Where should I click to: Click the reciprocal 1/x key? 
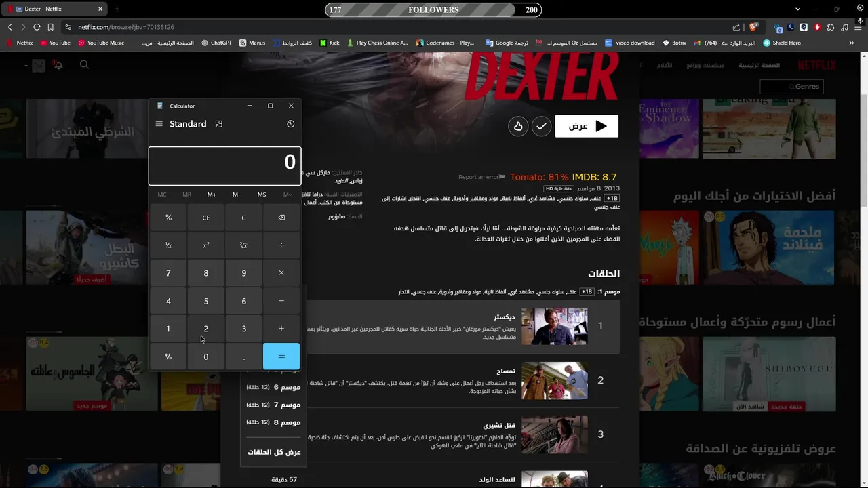click(x=168, y=245)
